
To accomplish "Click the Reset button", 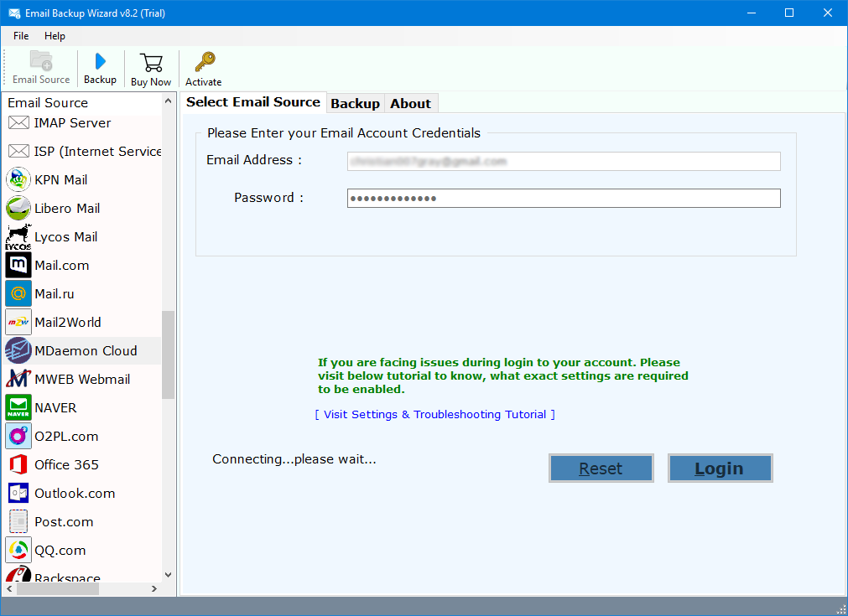I will point(601,468).
